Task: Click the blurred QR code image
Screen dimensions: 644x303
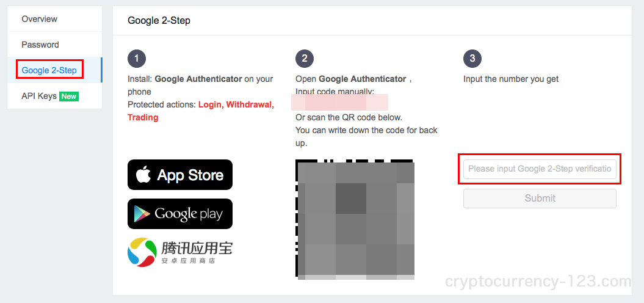Action: coord(355,219)
